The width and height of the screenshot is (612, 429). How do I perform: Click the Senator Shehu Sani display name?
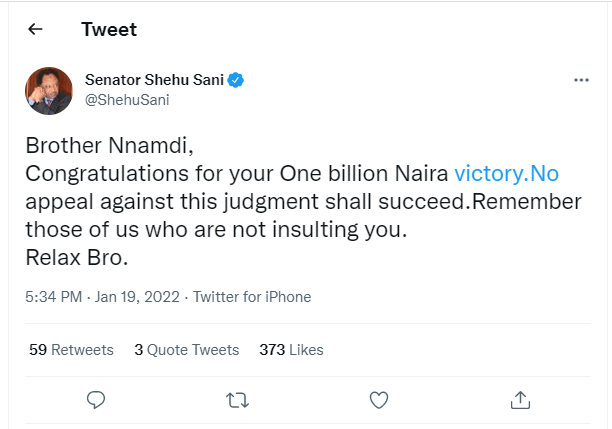coord(157,79)
